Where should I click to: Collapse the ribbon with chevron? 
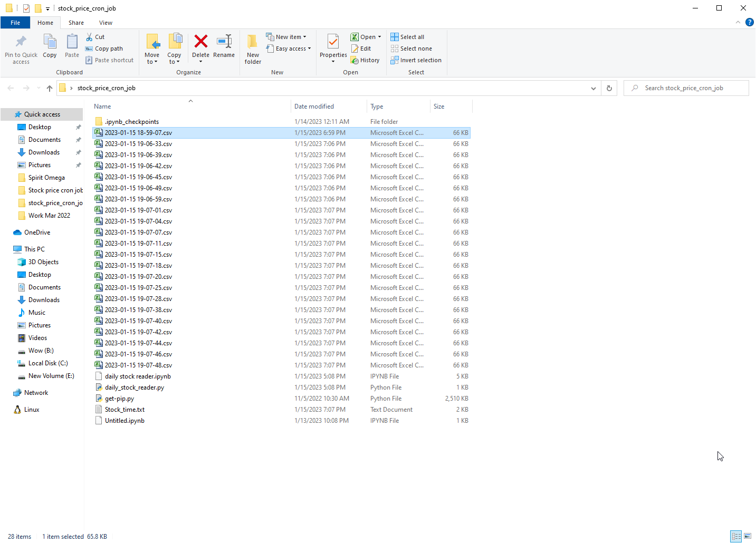738,22
